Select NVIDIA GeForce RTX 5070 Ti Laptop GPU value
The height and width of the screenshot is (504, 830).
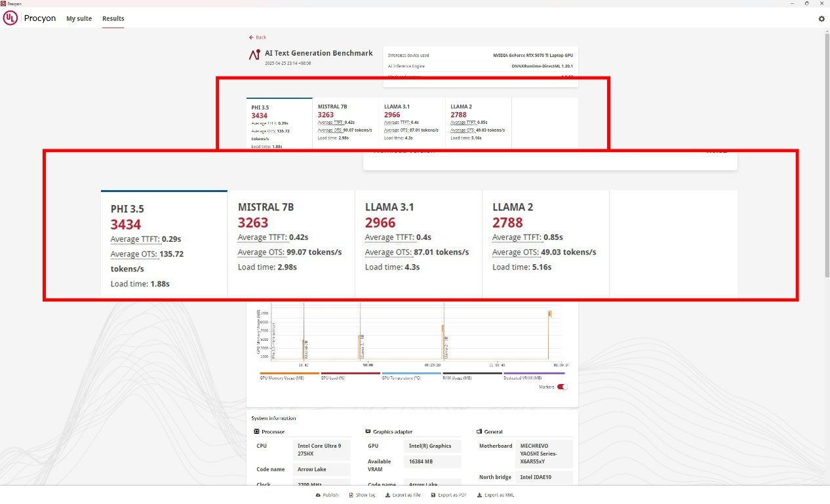coord(533,56)
